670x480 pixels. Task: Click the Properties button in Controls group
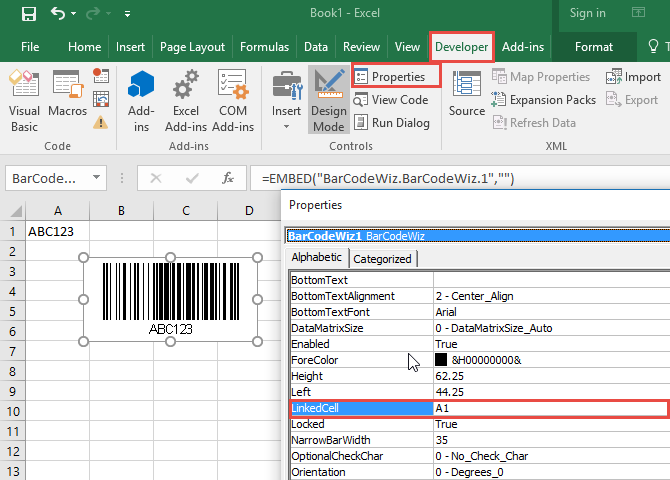coord(396,77)
